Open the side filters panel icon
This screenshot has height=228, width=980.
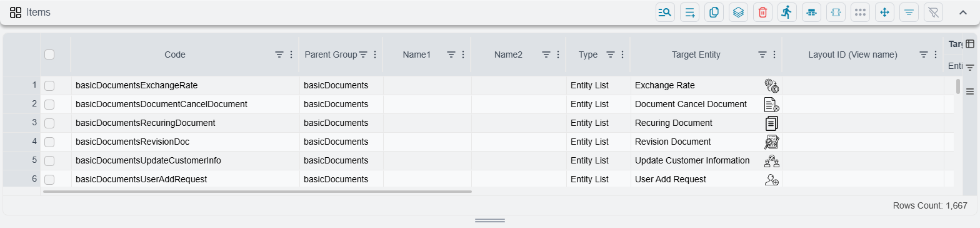970,68
